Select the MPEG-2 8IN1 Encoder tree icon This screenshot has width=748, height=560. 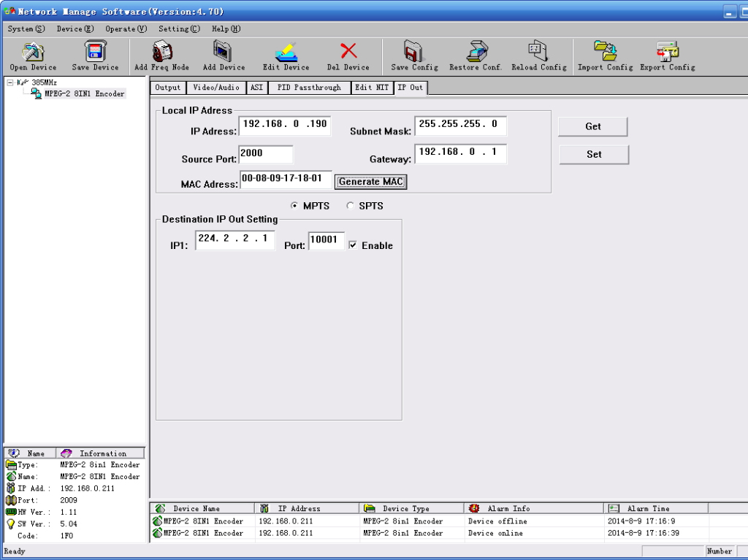[x=37, y=93]
